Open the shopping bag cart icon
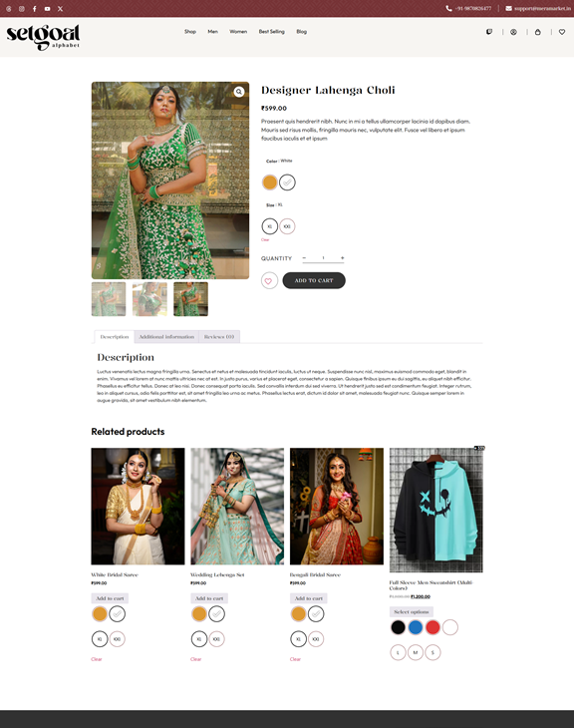This screenshot has width=574, height=728. (538, 32)
